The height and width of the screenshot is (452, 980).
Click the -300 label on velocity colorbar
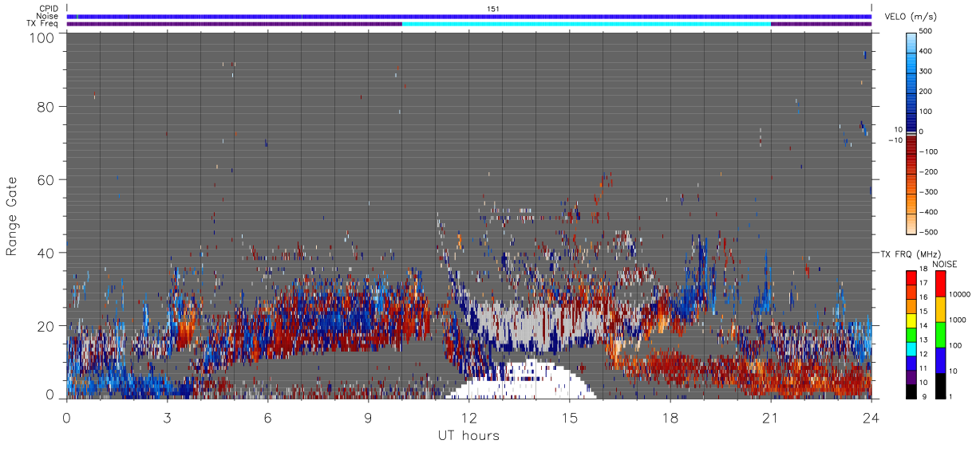[928, 192]
